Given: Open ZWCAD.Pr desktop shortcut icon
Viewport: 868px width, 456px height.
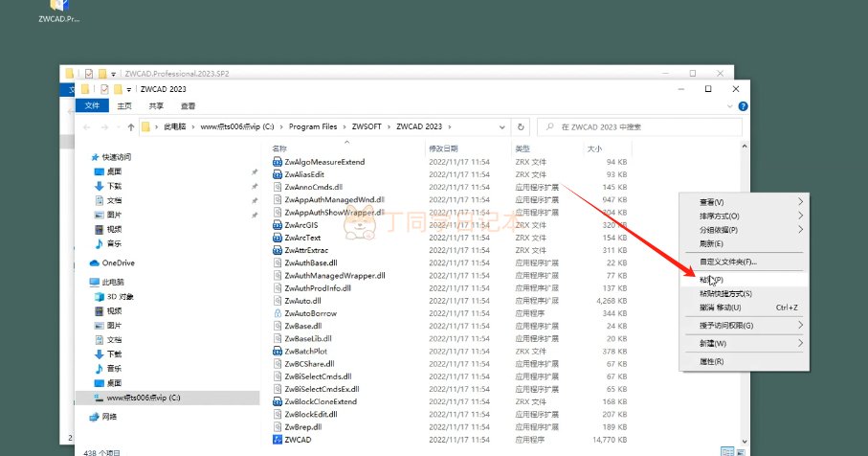Looking at the screenshot, I should (58, 7).
